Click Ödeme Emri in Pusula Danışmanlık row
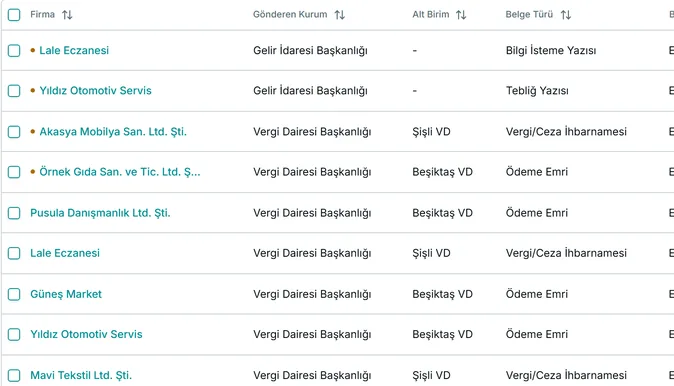The height and width of the screenshot is (386, 674). 537,213
